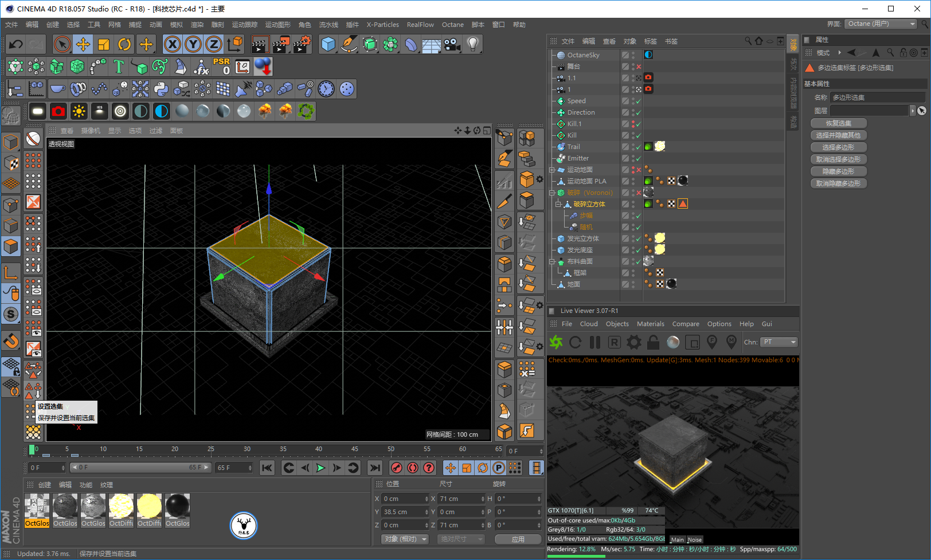Image resolution: width=931 pixels, height=560 pixels.
Task: Open the 界面 Octane layout dropdown
Action: pyautogui.click(x=881, y=24)
